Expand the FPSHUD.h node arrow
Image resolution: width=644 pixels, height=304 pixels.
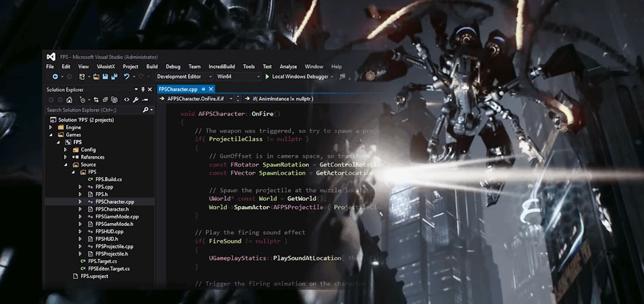[80, 239]
